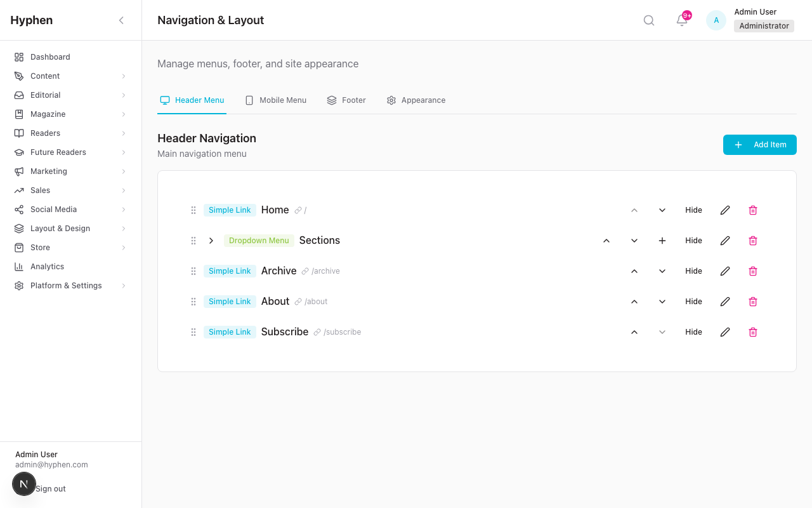Expand the Platform & Settings sidebar section
This screenshot has width=812, height=508.
click(70, 285)
